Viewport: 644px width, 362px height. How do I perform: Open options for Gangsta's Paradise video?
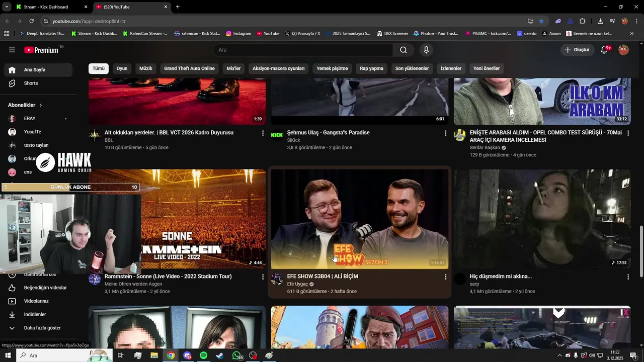pyautogui.click(x=445, y=133)
